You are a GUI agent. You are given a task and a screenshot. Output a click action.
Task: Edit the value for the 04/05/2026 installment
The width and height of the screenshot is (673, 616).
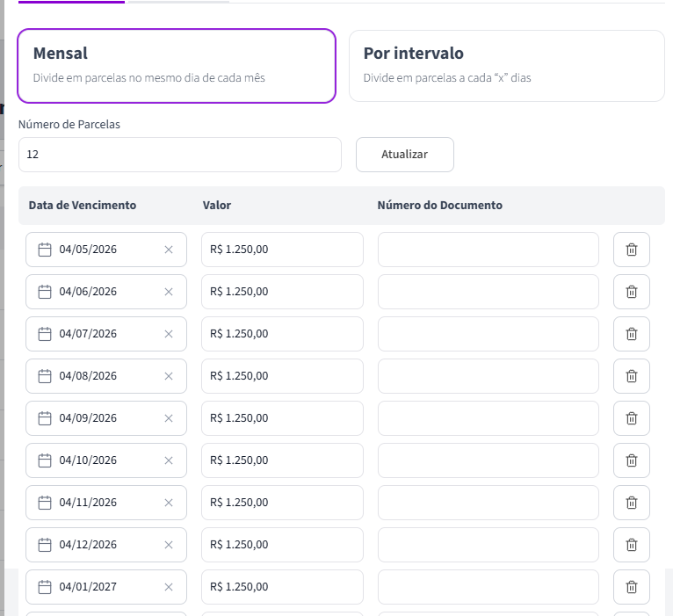[x=282, y=250]
